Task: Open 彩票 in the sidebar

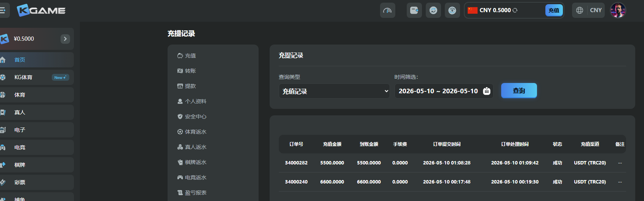Action: pyautogui.click(x=37, y=182)
